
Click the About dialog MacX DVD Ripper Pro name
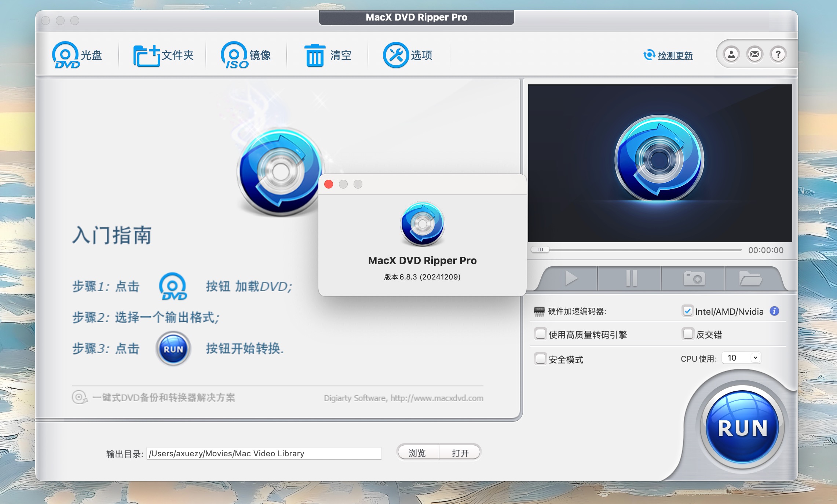coord(423,260)
